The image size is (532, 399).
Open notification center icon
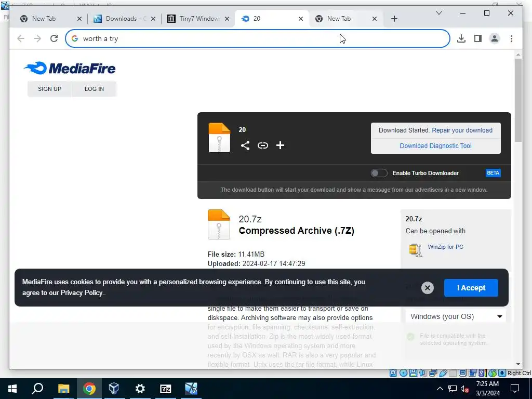tap(515, 389)
